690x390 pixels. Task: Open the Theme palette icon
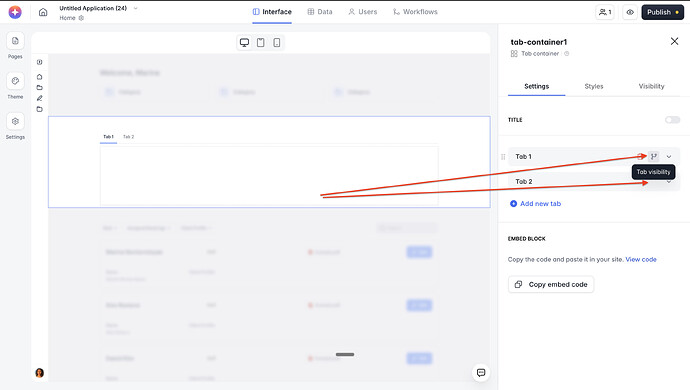(x=15, y=81)
